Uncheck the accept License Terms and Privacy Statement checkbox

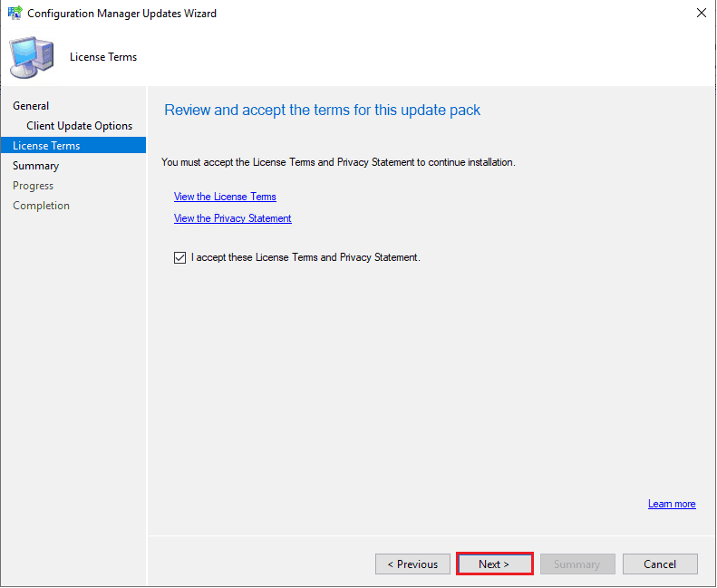click(x=179, y=257)
